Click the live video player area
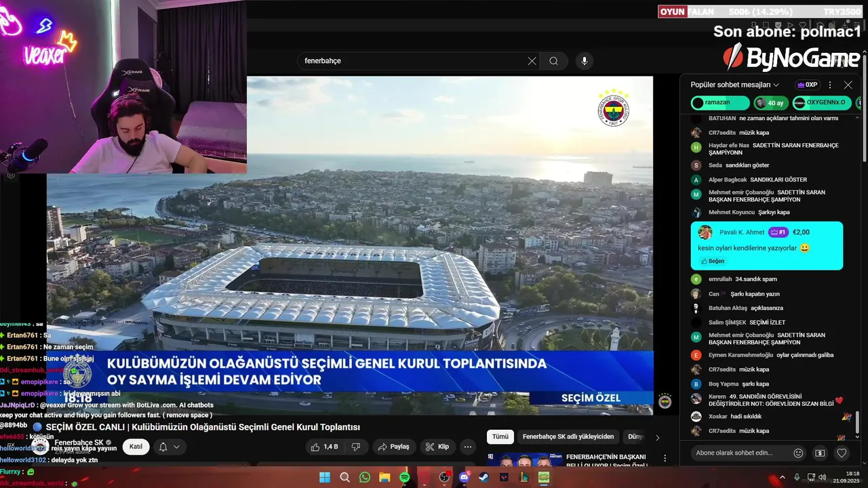Screen dimensions: 868x488 pyautogui.click(x=350, y=245)
